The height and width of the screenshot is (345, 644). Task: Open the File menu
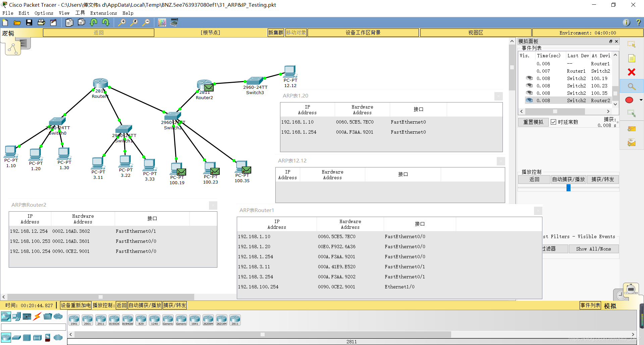[8, 13]
